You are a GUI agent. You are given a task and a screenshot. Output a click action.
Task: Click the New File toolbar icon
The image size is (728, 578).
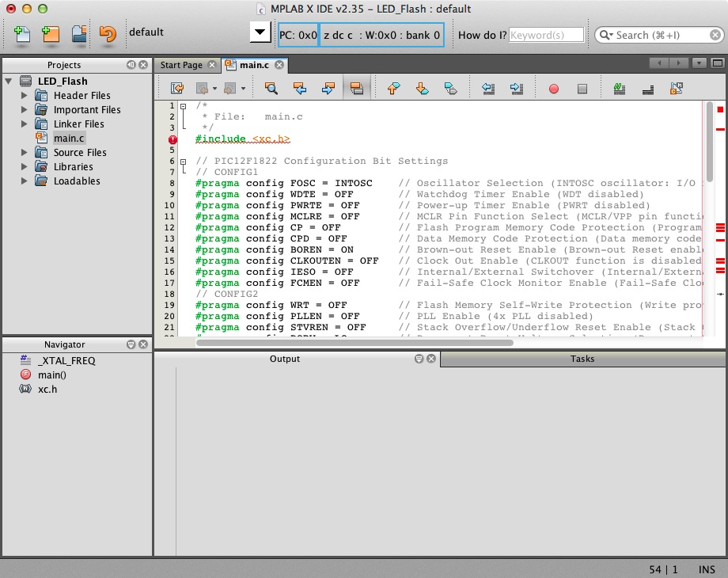click(x=22, y=33)
